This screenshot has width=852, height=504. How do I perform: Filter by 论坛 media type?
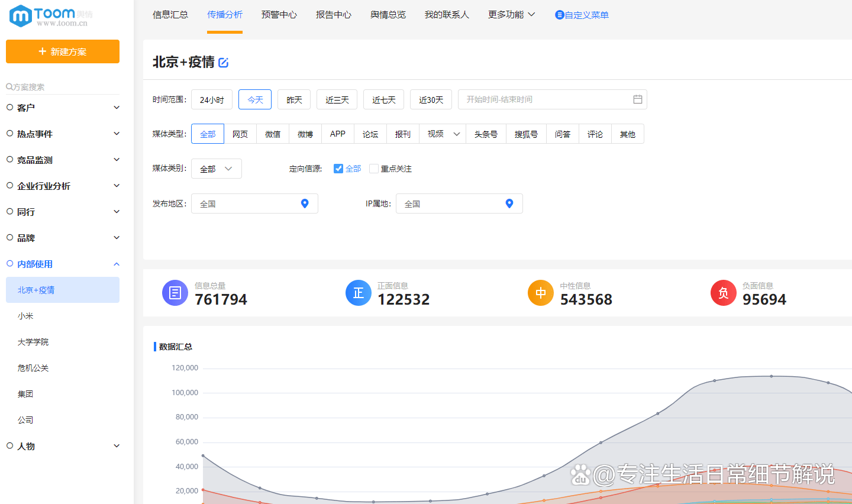click(x=370, y=134)
